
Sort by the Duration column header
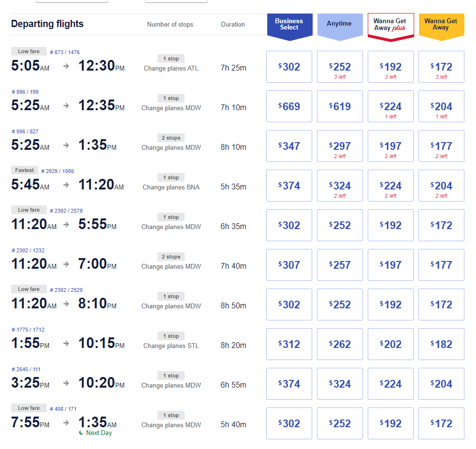click(x=233, y=24)
